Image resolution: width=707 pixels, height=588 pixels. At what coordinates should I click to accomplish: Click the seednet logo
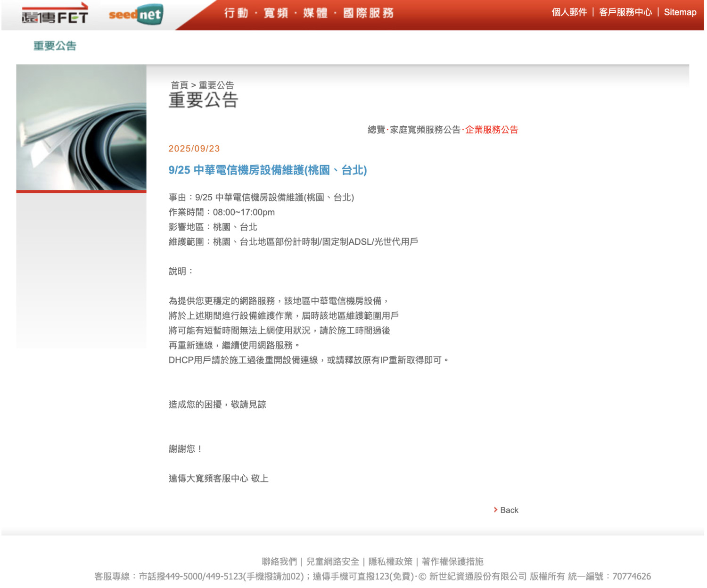pyautogui.click(x=136, y=15)
